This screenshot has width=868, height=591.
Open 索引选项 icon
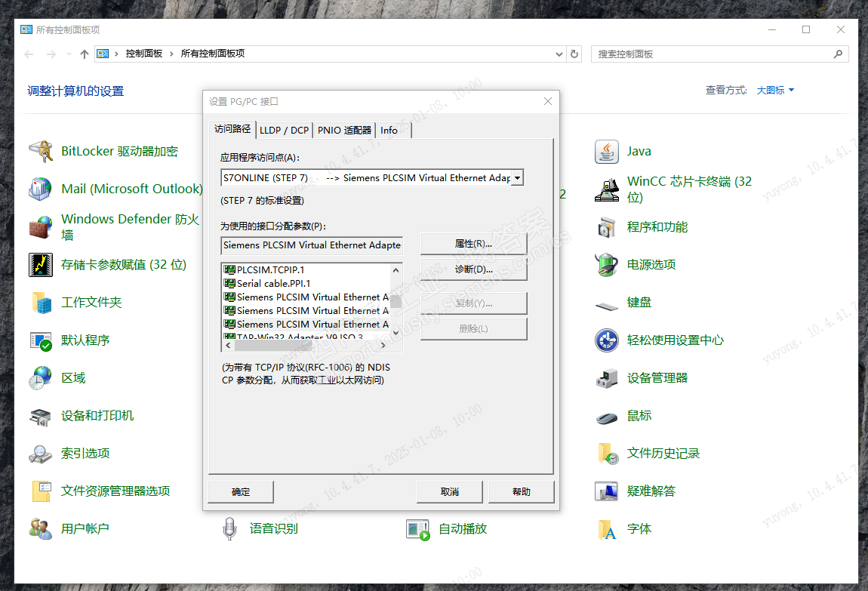click(x=41, y=453)
